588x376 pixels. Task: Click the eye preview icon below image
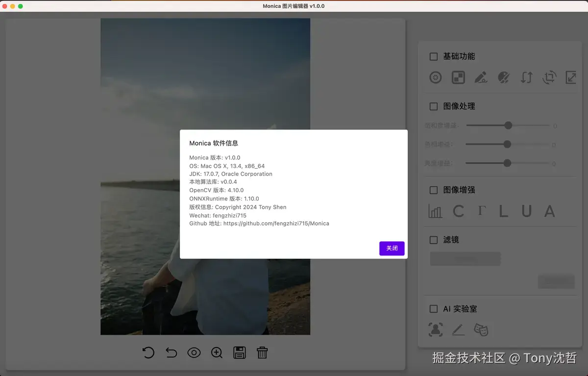(x=194, y=352)
